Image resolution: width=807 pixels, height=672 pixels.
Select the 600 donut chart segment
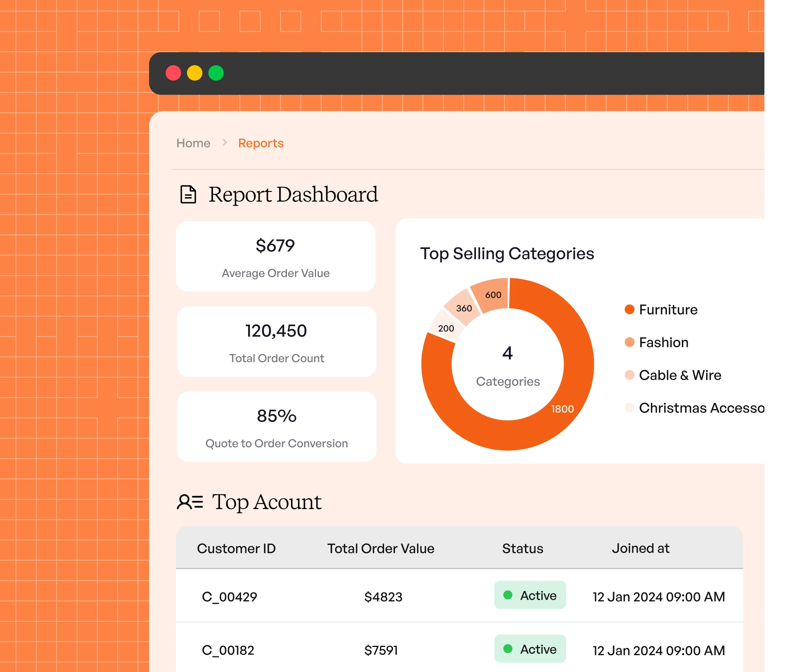(x=493, y=295)
